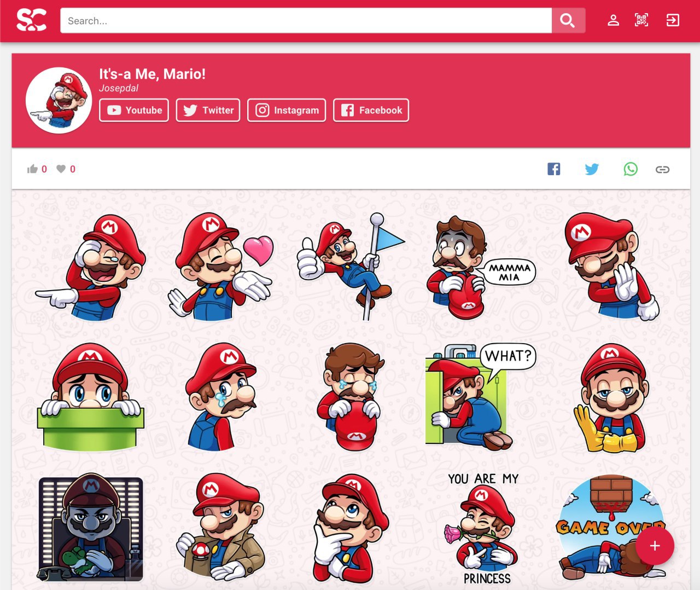Select the Mario on flagpole sticker

352,267
